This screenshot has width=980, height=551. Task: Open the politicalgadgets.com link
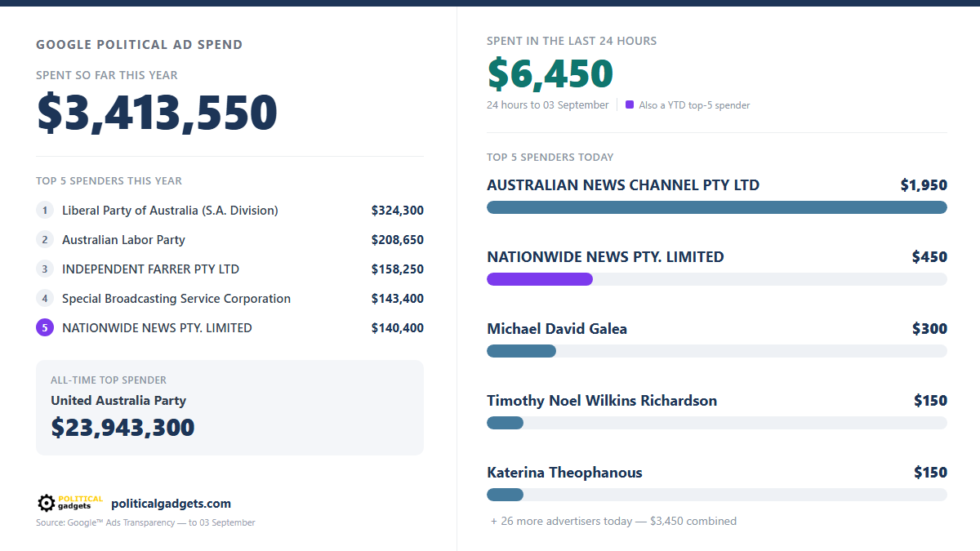171,504
